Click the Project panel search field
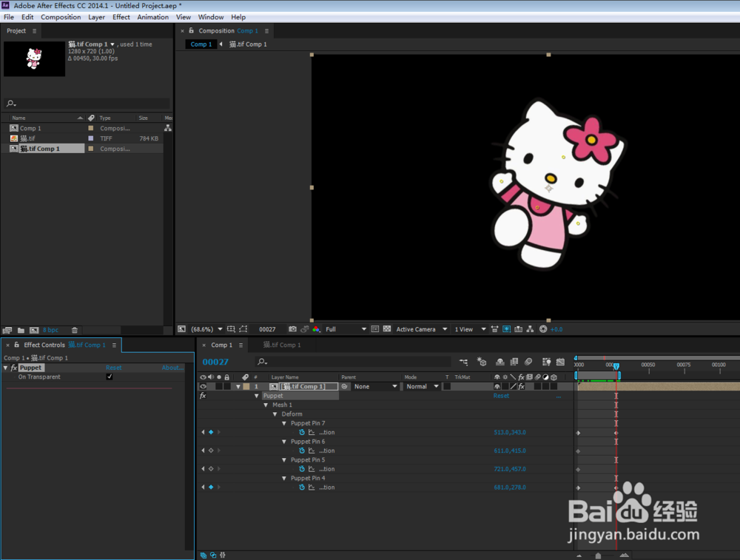Image resolution: width=740 pixels, height=560 pixels. coord(87,104)
